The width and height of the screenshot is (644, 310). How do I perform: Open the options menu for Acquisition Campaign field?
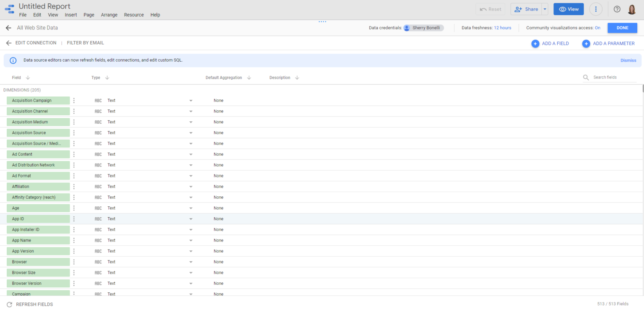74,100
